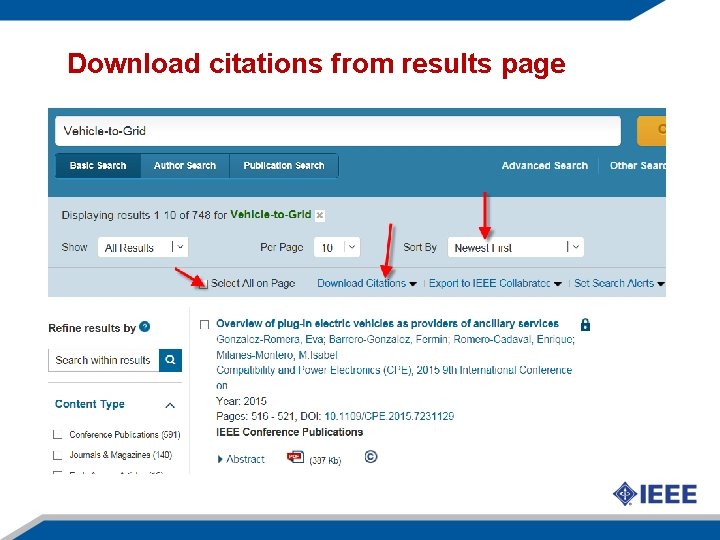Expand the Set Search Alerts menu
This screenshot has width=720, height=540.
pos(619,283)
